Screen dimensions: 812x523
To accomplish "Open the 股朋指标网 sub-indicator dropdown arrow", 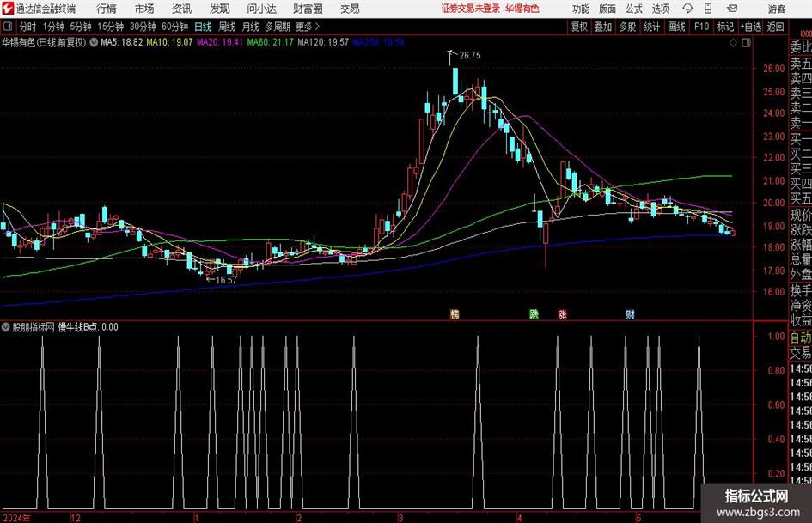I will [6, 327].
